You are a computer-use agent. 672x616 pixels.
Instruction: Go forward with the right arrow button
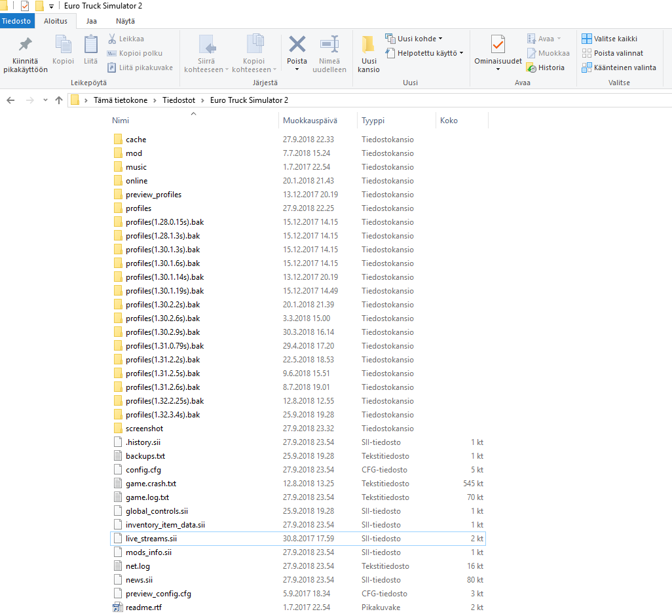[x=29, y=100]
